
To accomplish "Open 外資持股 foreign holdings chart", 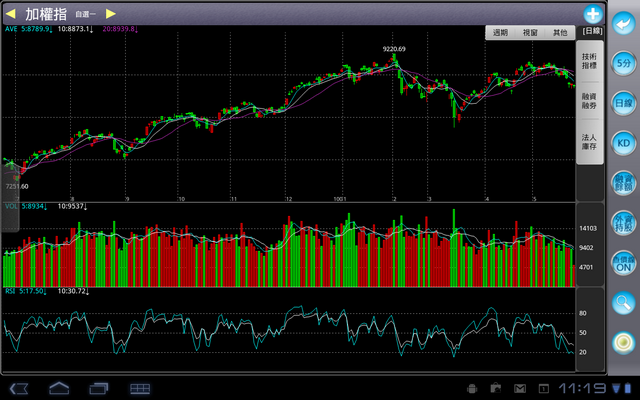I will [624, 223].
